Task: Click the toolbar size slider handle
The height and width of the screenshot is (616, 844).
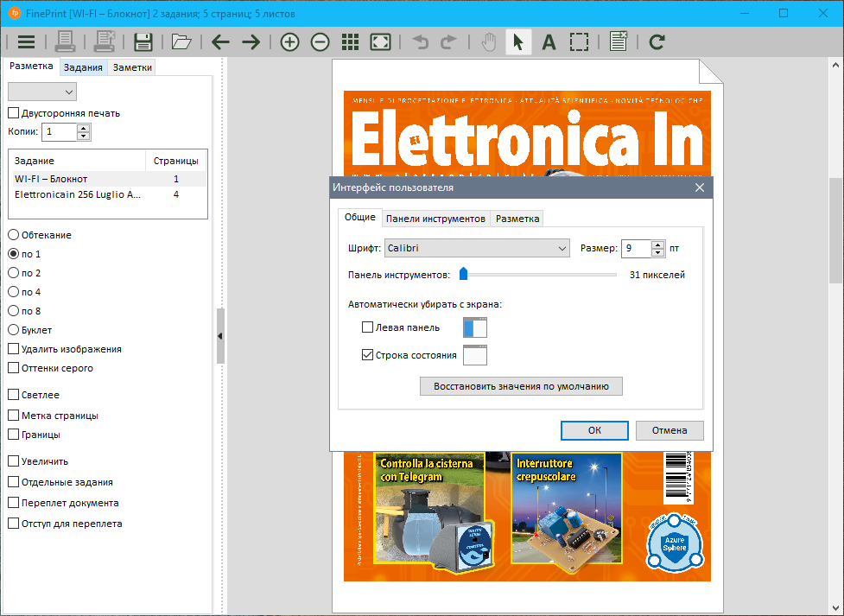Action: pyautogui.click(x=463, y=275)
